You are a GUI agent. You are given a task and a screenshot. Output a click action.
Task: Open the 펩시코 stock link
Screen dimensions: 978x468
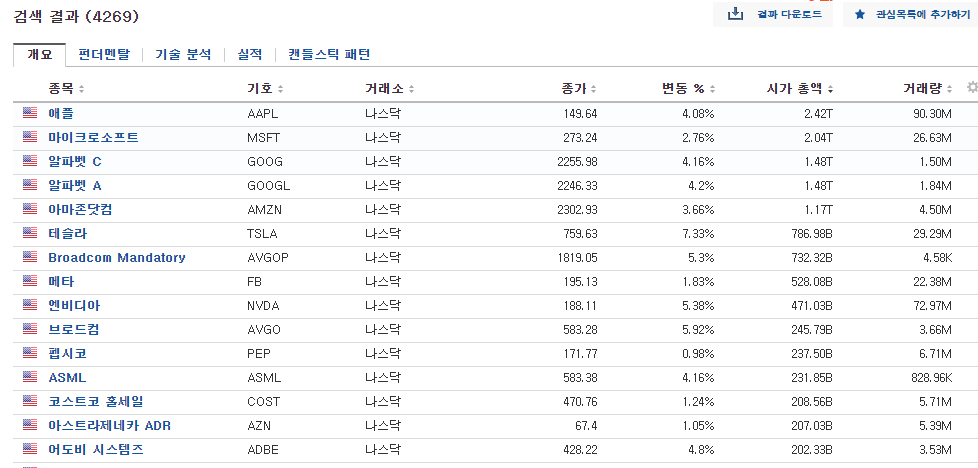[67, 354]
